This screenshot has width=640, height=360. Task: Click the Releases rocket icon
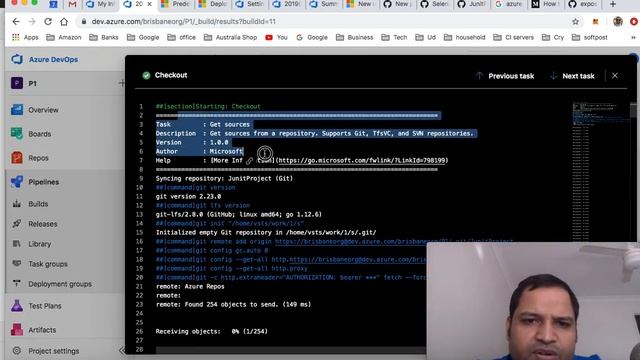pos(17,224)
